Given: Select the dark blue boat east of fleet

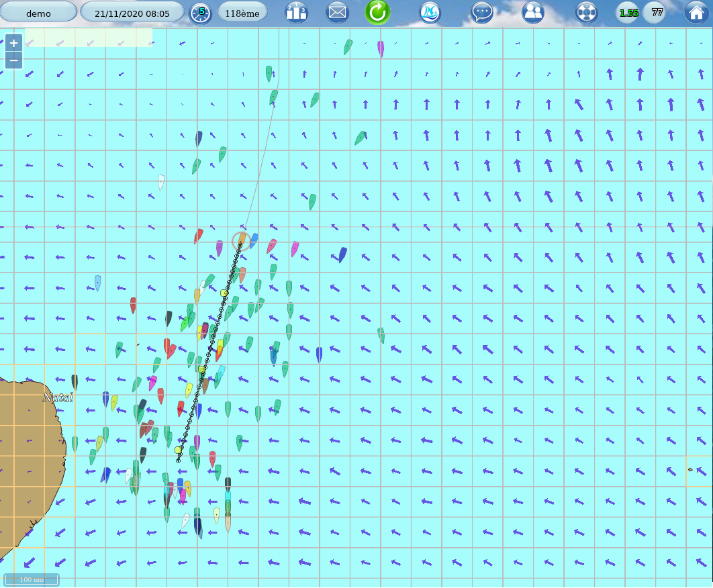Looking at the screenshot, I should tap(343, 254).
